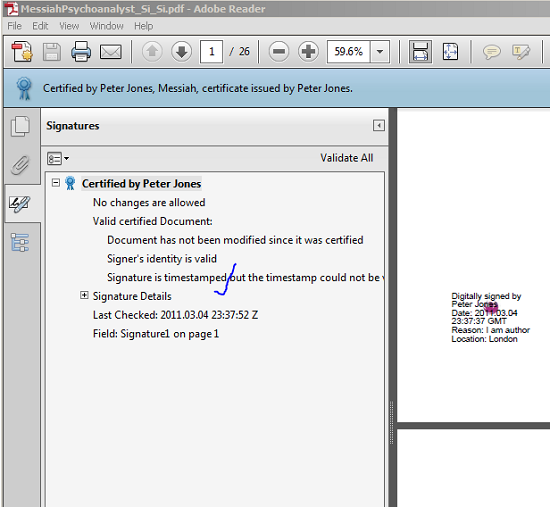Open the Attachments paperclip panel
This screenshot has width=550, height=507.
[x=20, y=165]
